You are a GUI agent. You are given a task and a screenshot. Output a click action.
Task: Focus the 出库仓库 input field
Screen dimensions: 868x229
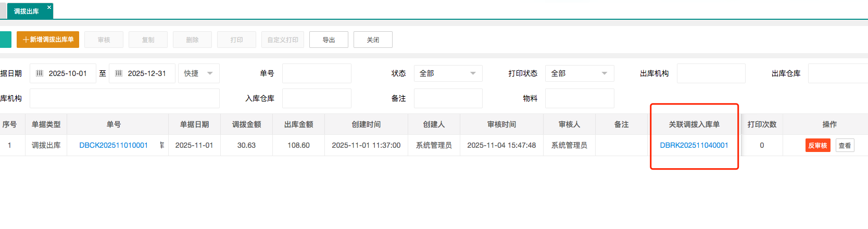[838, 73]
